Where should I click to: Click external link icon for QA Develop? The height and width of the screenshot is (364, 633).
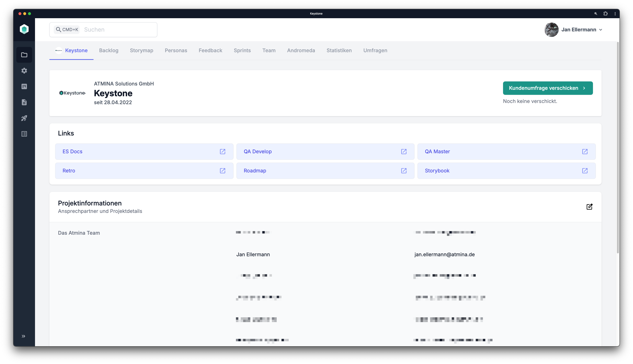point(404,152)
